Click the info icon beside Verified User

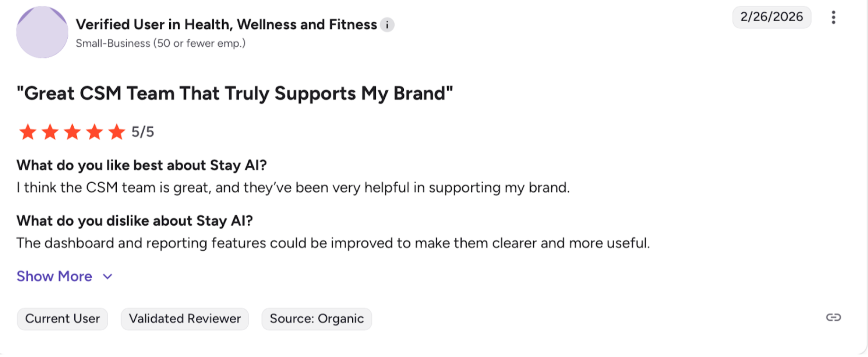pos(387,25)
